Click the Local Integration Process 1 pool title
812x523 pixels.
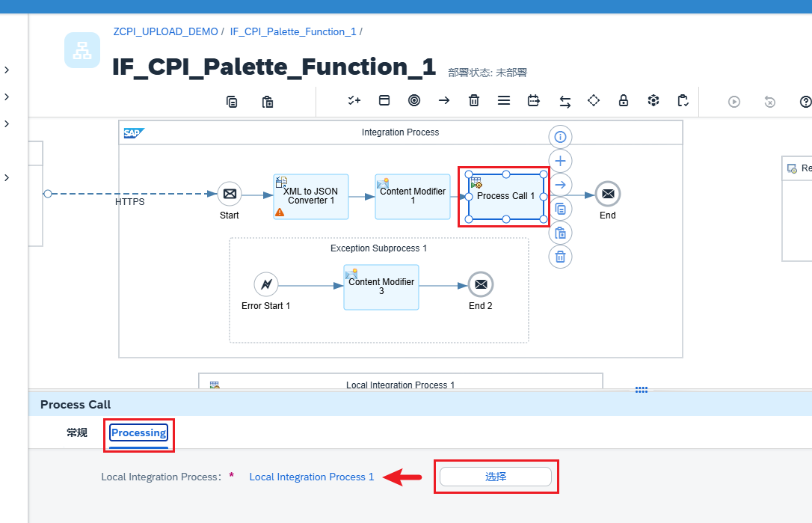[400, 385]
